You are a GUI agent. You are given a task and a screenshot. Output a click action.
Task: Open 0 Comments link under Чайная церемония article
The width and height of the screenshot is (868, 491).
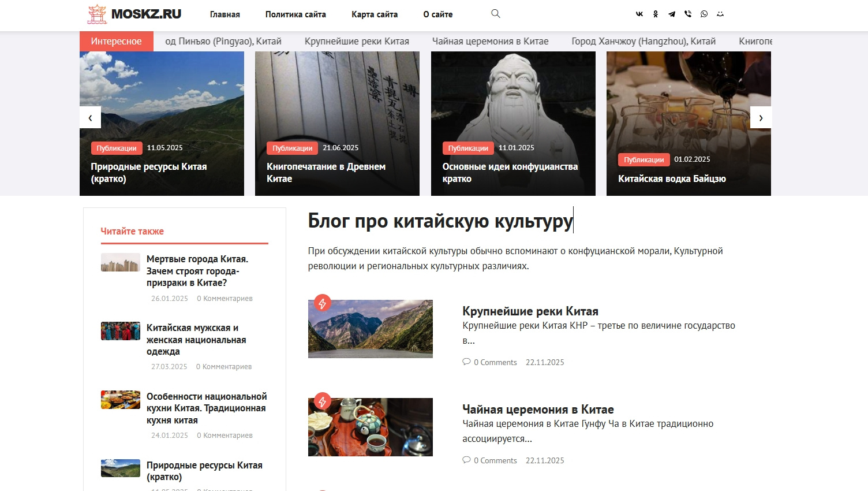coord(495,461)
